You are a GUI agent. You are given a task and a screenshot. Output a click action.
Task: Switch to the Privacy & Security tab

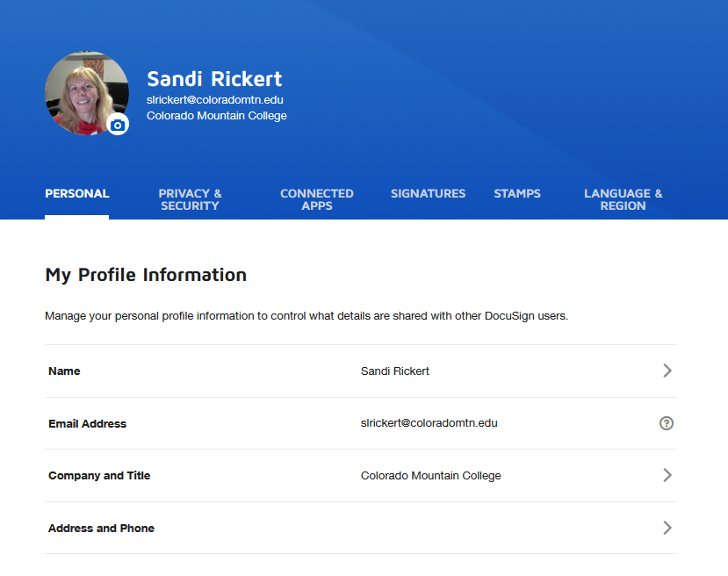tap(190, 199)
